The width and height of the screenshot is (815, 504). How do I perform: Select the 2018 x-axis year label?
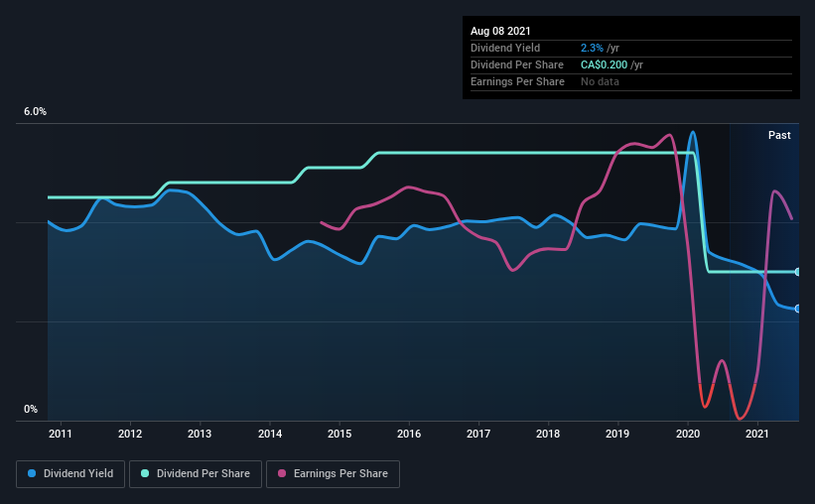(x=548, y=434)
